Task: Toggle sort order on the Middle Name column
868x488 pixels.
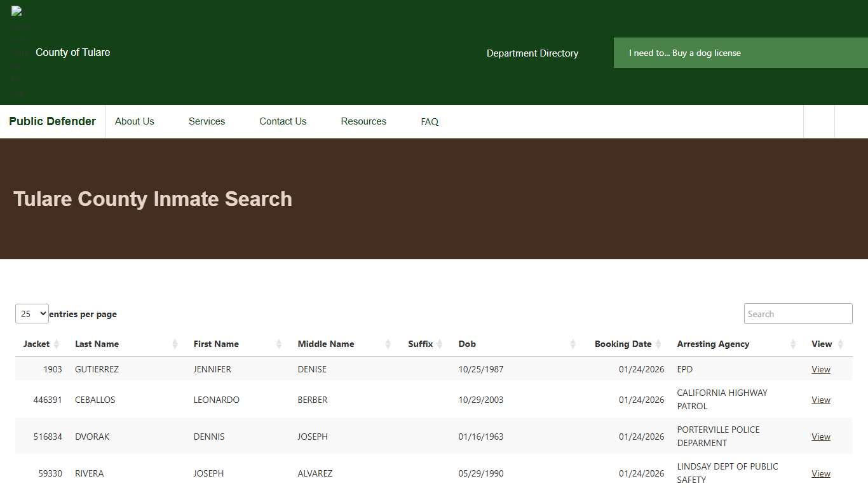Action: [x=326, y=344]
